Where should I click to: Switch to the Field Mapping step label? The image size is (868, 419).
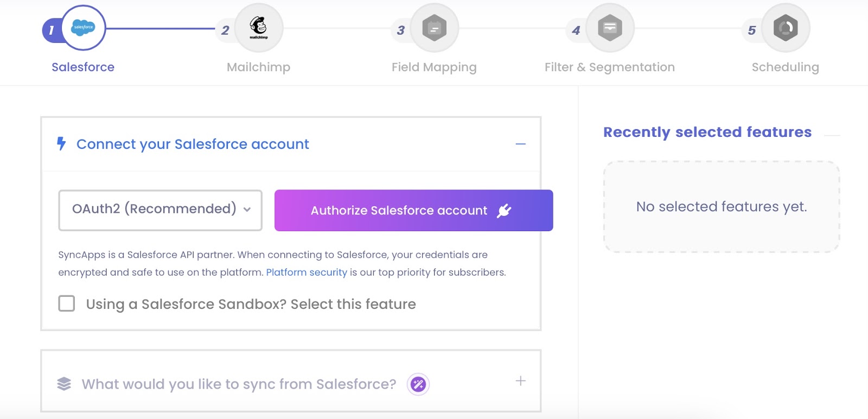434,67
